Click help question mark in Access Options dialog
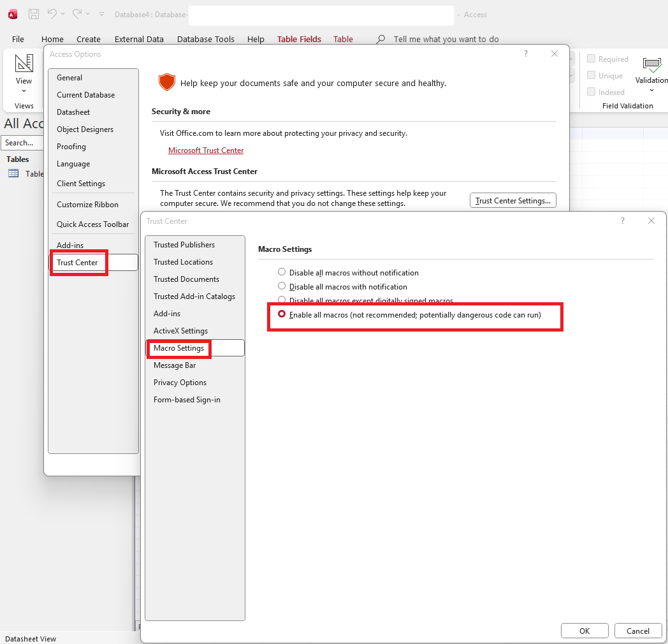Viewport: 668px width, 644px height. pyautogui.click(x=526, y=54)
